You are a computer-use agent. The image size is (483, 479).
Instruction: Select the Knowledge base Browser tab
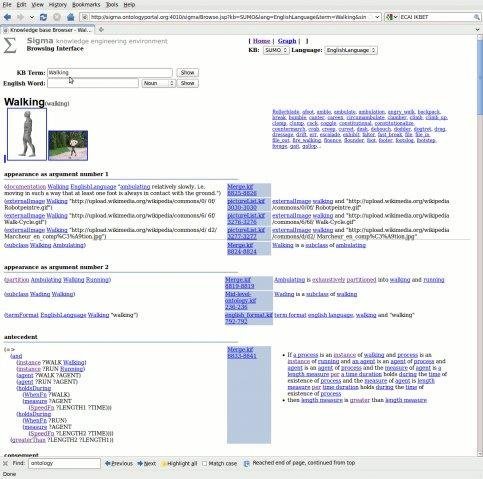[x=47, y=30]
